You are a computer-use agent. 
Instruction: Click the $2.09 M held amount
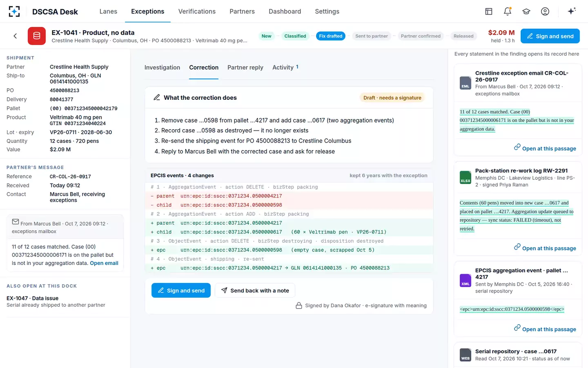point(501,33)
